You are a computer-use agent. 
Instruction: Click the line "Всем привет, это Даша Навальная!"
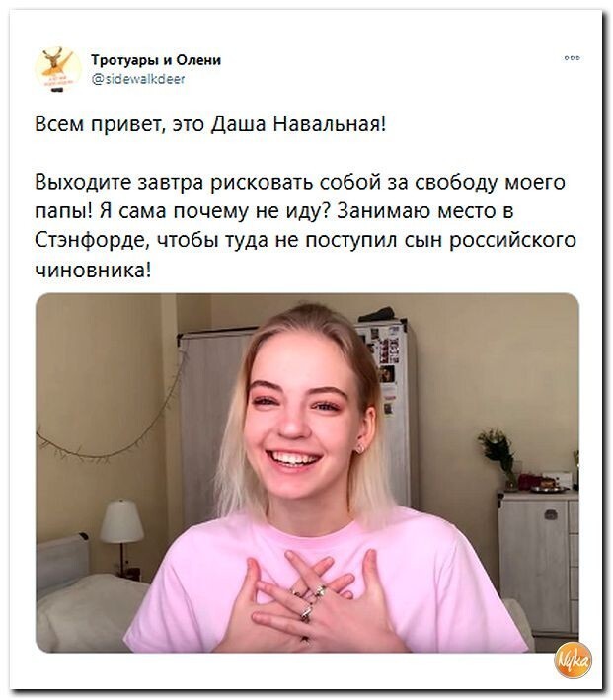click(x=210, y=123)
